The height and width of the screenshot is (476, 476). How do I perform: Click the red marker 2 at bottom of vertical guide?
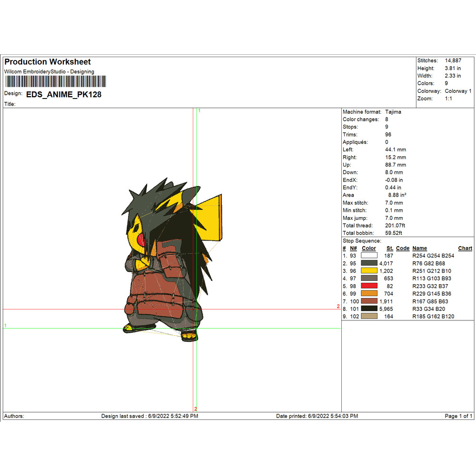click(x=196, y=409)
